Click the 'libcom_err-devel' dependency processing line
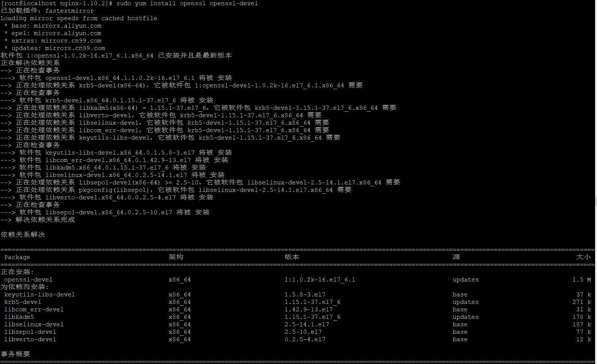 tap(165, 130)
